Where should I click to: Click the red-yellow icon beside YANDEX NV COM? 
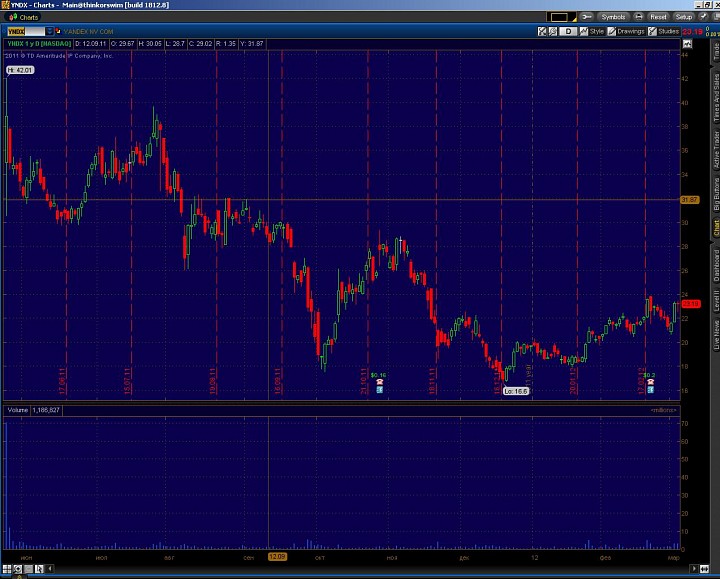[58, 31]
